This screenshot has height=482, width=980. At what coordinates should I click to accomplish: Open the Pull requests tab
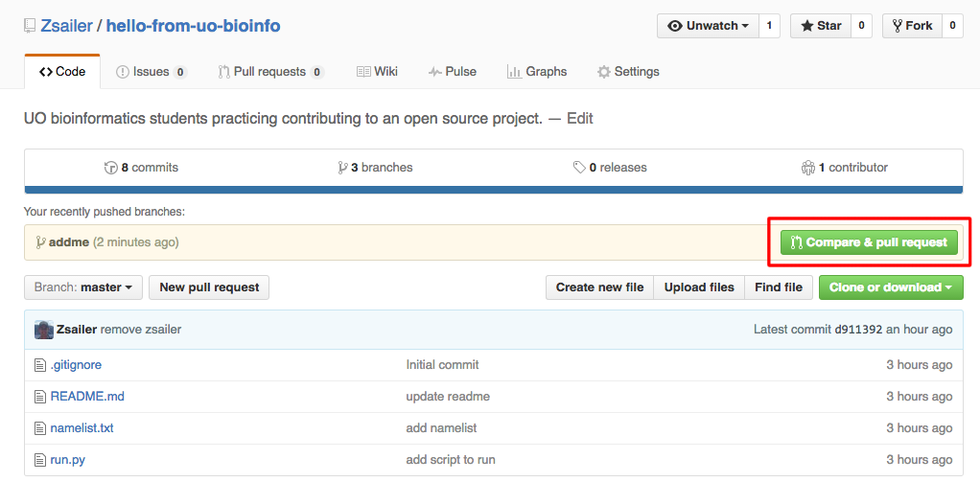tap(270, 72)
